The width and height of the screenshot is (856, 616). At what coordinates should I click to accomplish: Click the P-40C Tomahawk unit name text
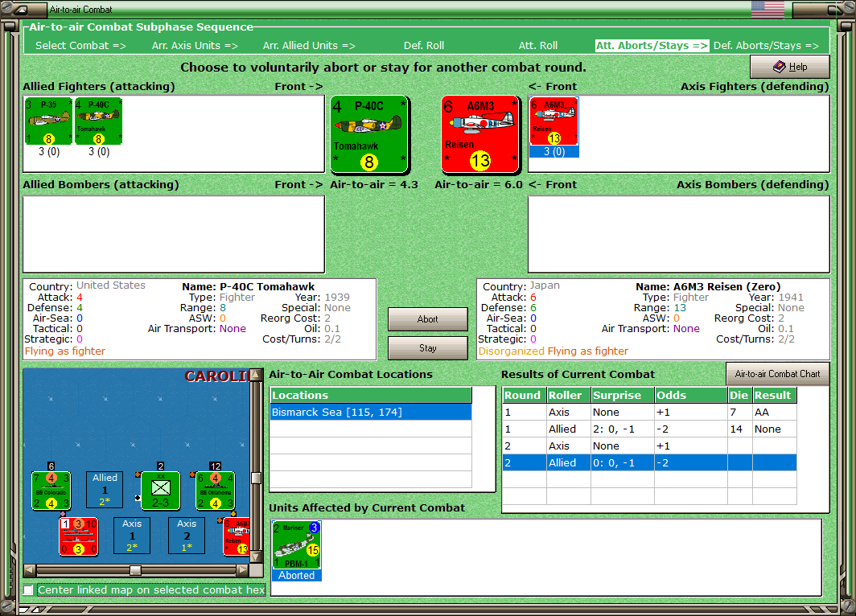coord(267,286)
